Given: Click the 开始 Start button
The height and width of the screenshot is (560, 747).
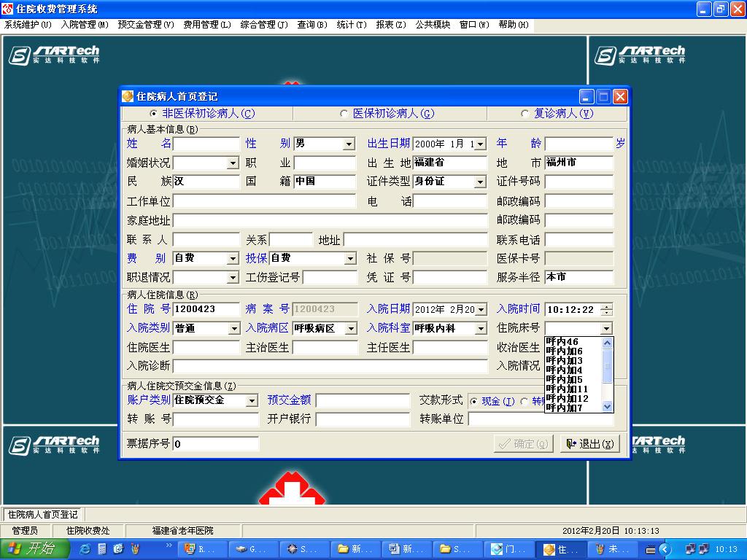Looking at the screenshot, I should click(x=34, y=549).
